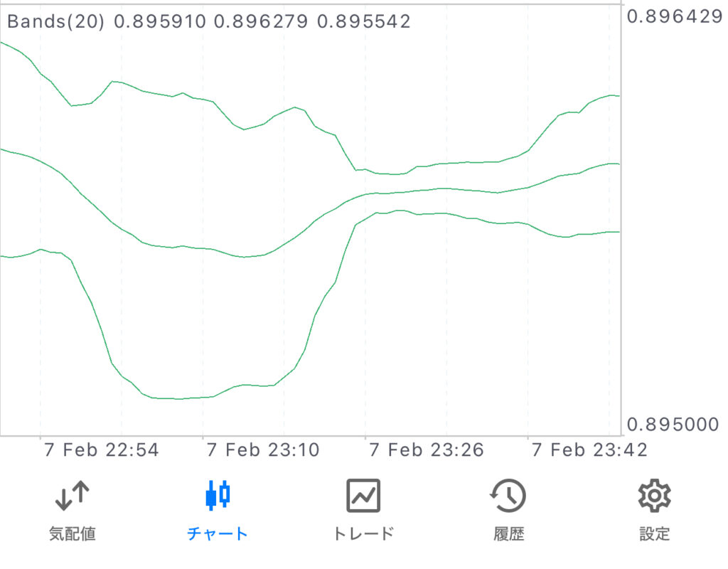The height and width of the screenshot is (569, 728).
Task: Click the 0.895000 price scale label
Action: [x=673, y=424]
